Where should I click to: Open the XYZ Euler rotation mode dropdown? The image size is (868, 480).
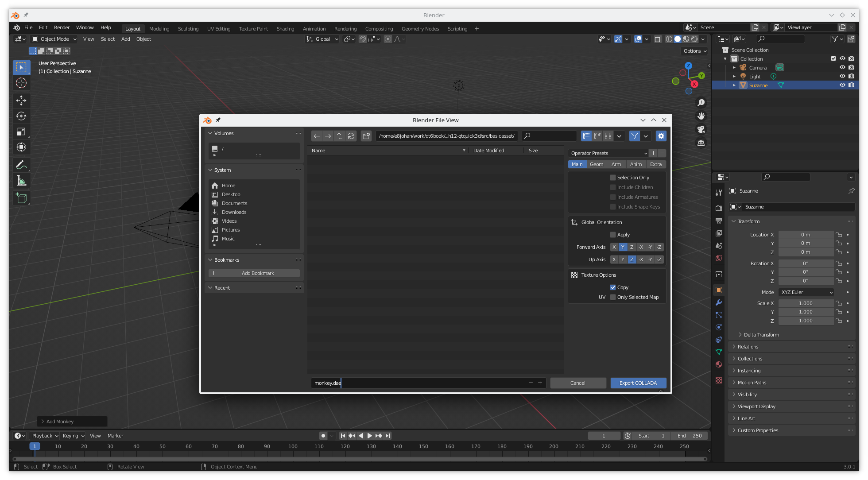(x=806, y=292)
